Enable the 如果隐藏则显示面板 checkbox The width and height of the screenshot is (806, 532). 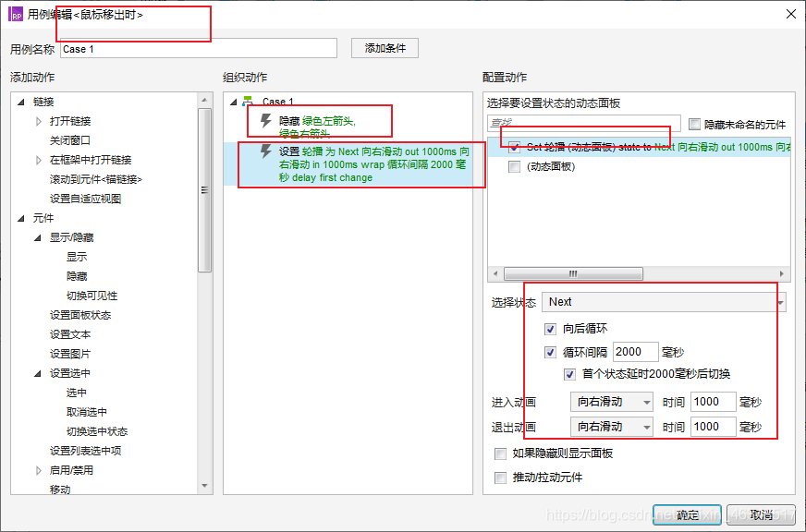pyautogui.click(x=500, y=453)
